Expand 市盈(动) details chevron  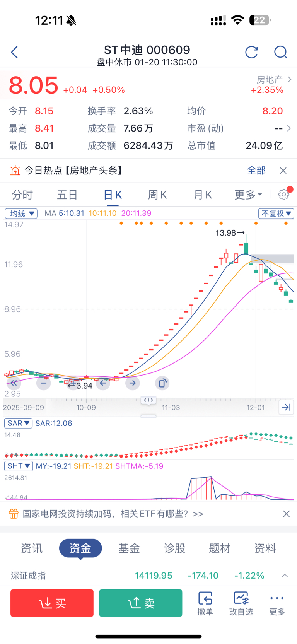(x=289, y=128)
